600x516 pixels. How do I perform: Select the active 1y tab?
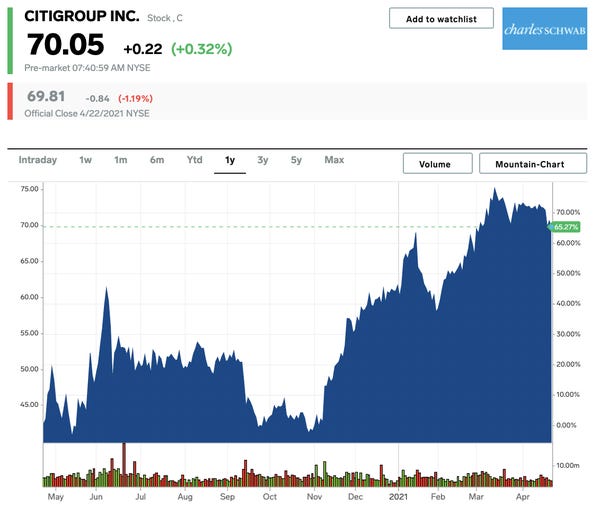pyautogui.click(x=230, y=160)
